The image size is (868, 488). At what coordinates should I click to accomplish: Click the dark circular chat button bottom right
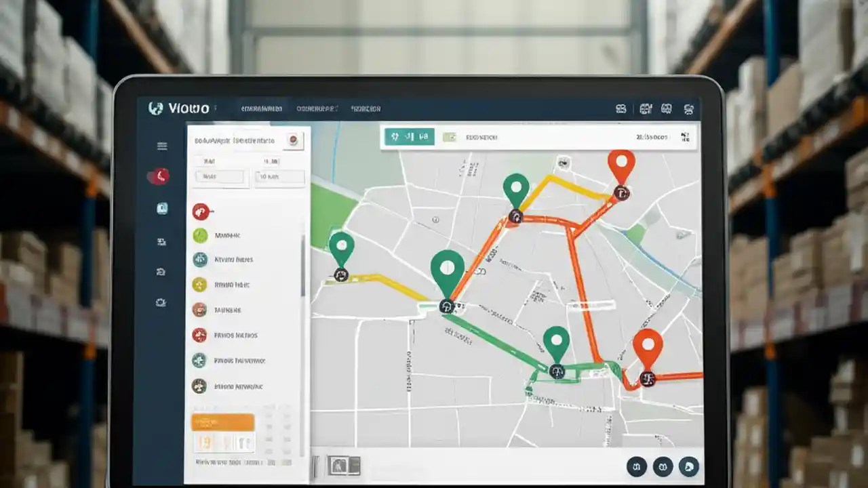coord(690,466)
